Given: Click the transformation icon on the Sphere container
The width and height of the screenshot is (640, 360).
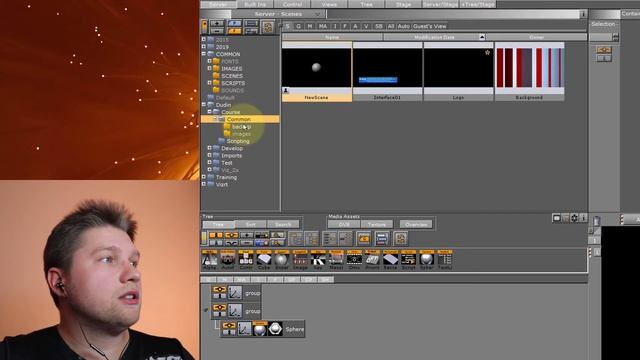Looking at the screenshot, I should [x=244, y=329].
